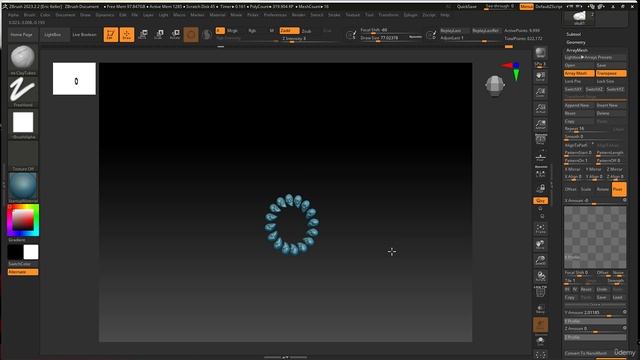Toggle the Transpose button
Screen dimensions: 640x360
point(611,73)
